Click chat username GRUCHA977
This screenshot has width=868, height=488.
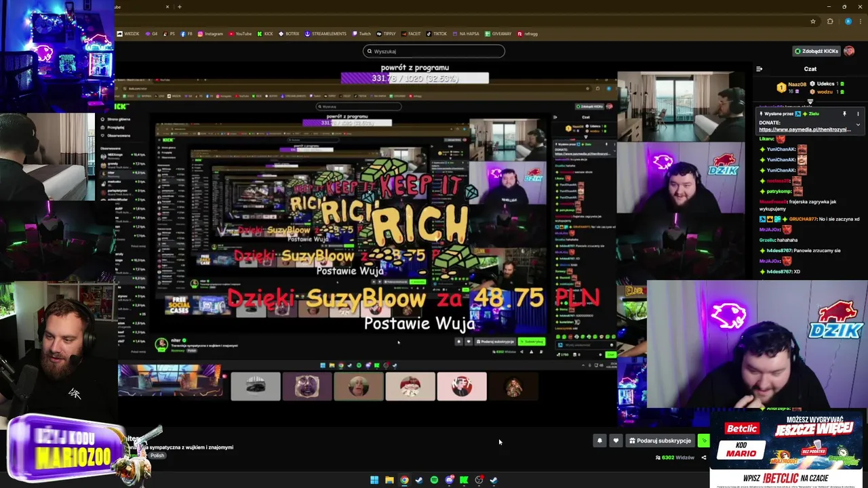pos(802,219)
